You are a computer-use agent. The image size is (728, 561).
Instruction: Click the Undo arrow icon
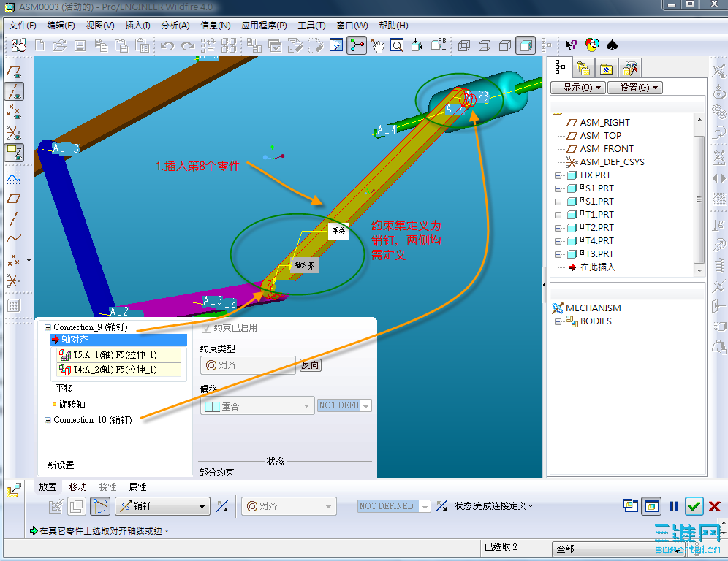(167, 45)
